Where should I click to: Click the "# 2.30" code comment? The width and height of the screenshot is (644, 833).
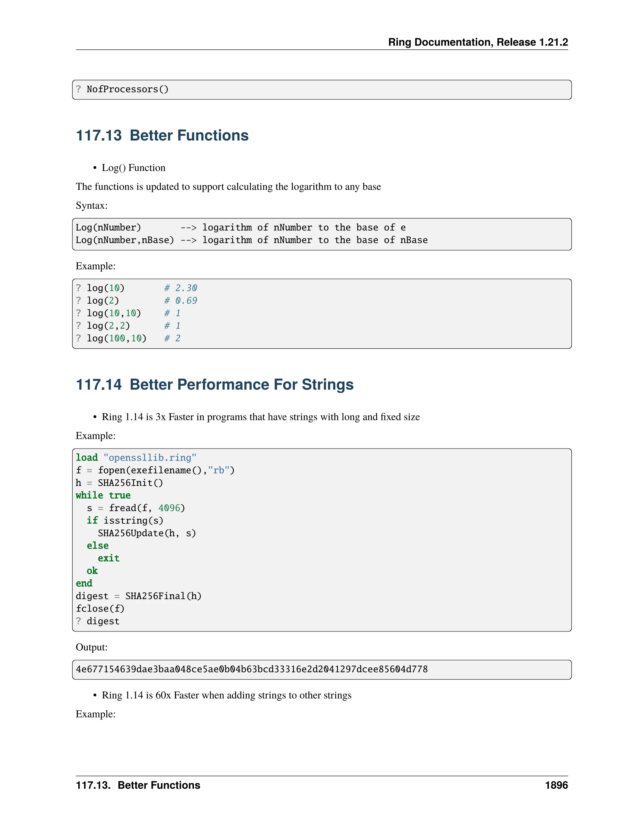[x=181, y=288]
